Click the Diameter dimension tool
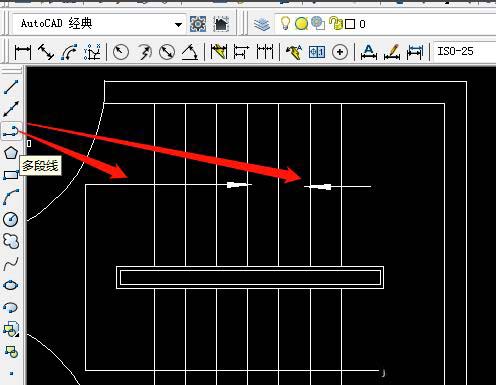 (167, 52)
